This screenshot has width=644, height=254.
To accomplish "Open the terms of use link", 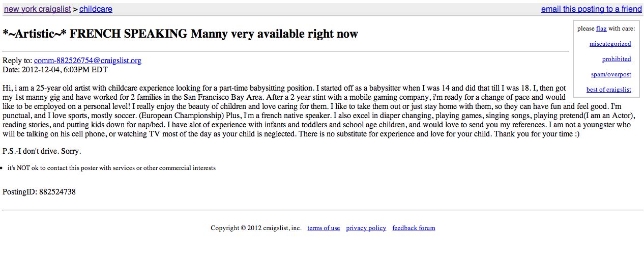I will pyautogui.click(x=324, y=228).
